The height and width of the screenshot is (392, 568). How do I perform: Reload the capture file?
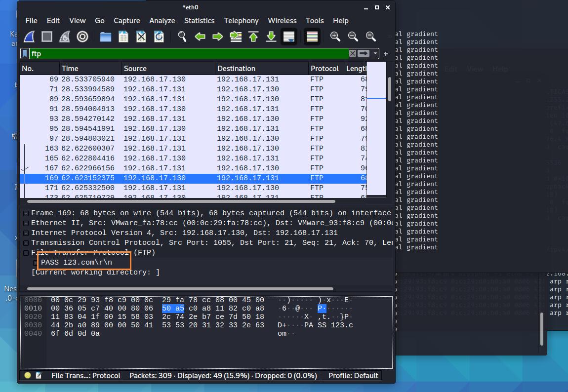pos(159,37)
